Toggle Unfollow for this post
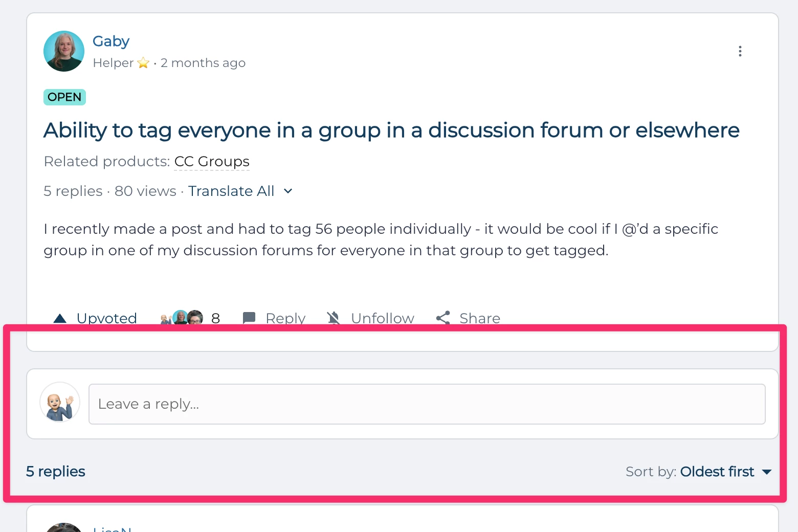The image size is (798, 532). (x=370, y=318)
